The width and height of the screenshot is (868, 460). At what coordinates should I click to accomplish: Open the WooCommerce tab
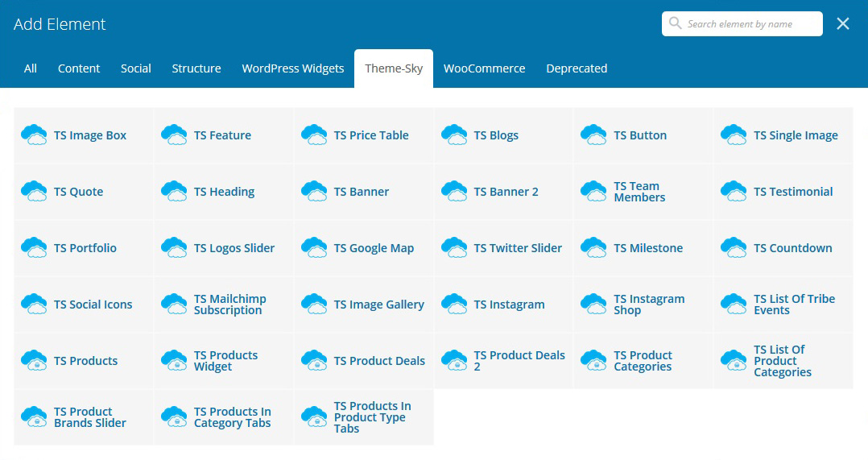click(x=485, y=68)
